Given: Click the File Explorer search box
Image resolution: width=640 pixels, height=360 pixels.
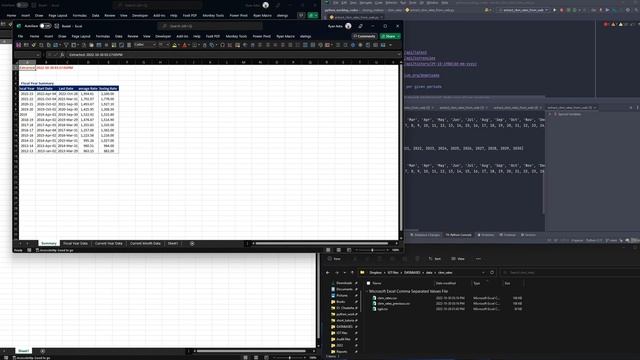Looking at the screenshot, I should 569,272.
